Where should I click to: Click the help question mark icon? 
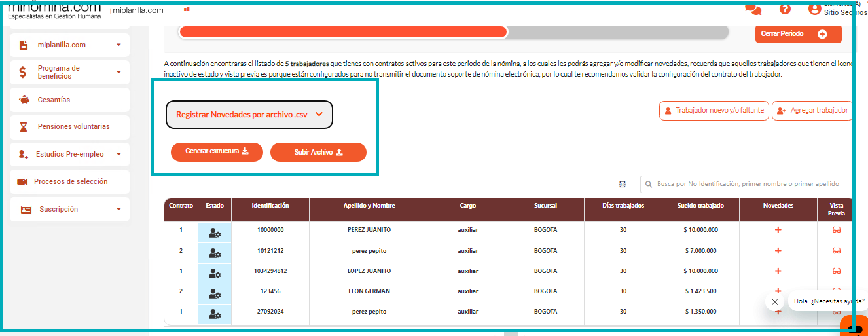pos(785,9)
